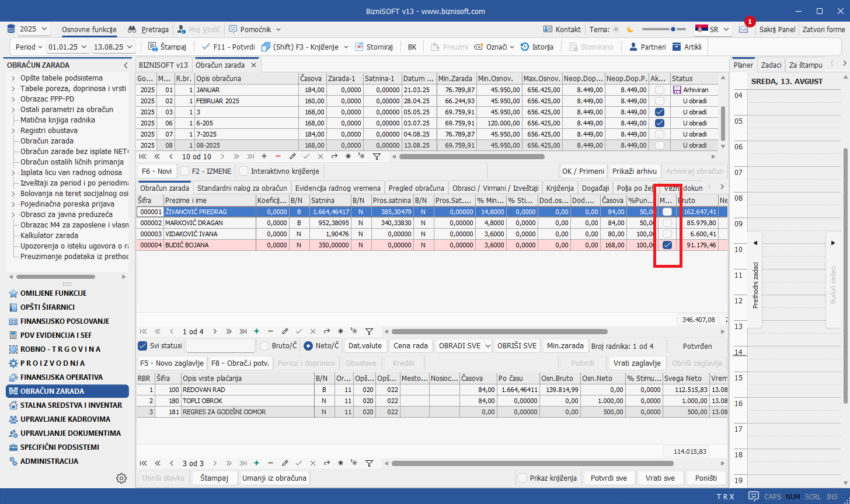Open the Pregled obračuna tab
This screenshot has width=850, height=504.
point(416,188)
